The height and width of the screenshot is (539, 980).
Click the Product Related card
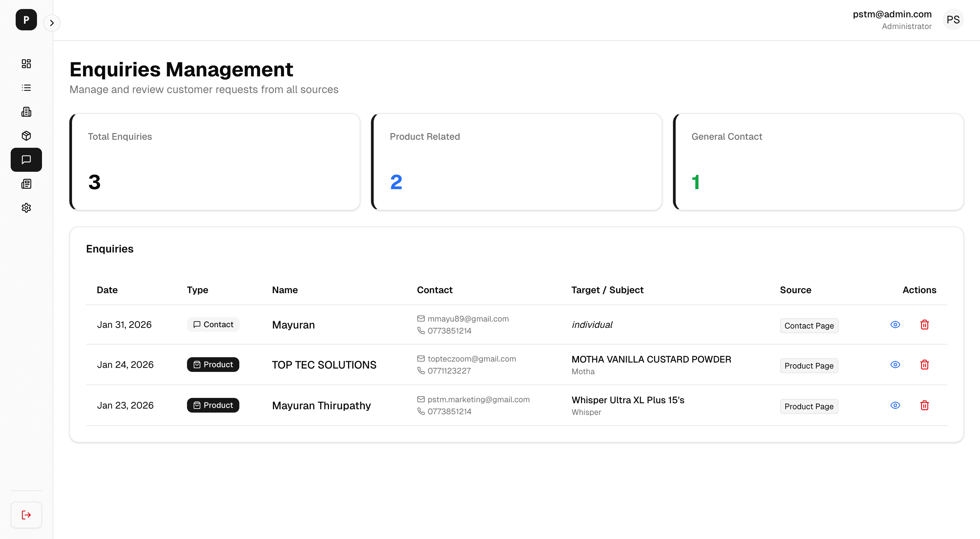coord(516,162)
